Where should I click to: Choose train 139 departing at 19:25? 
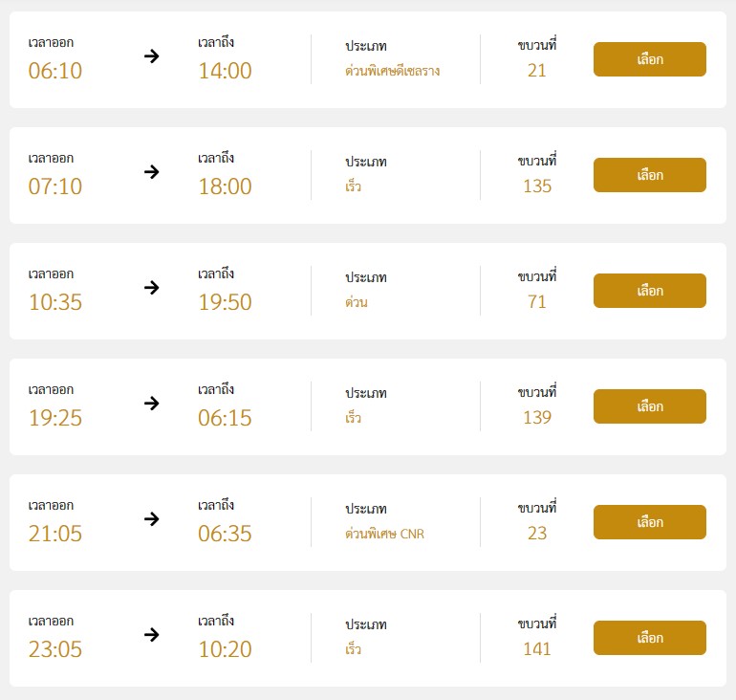pyautogui.click(x=650, y=406)
